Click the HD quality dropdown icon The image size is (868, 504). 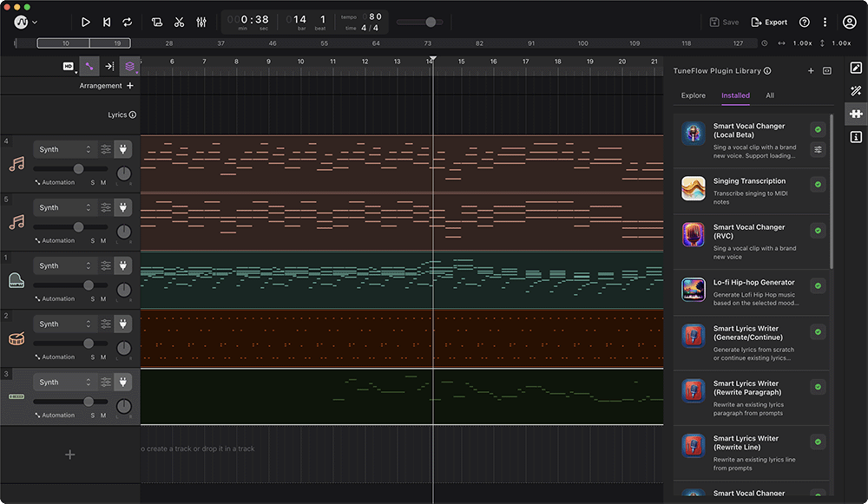(69, 67)
